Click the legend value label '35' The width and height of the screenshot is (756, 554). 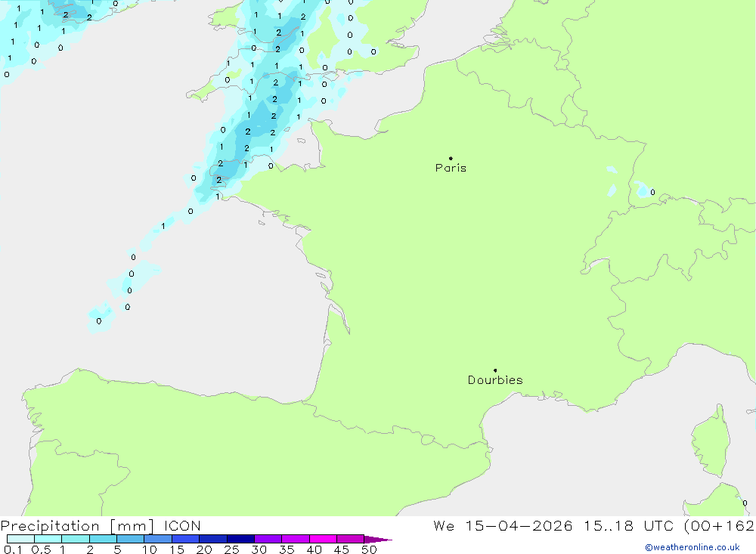coord(287,549)
